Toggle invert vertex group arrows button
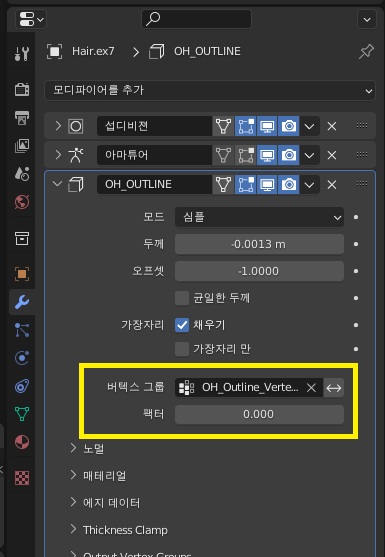This screenshot has height=557, width=385. 334,388
